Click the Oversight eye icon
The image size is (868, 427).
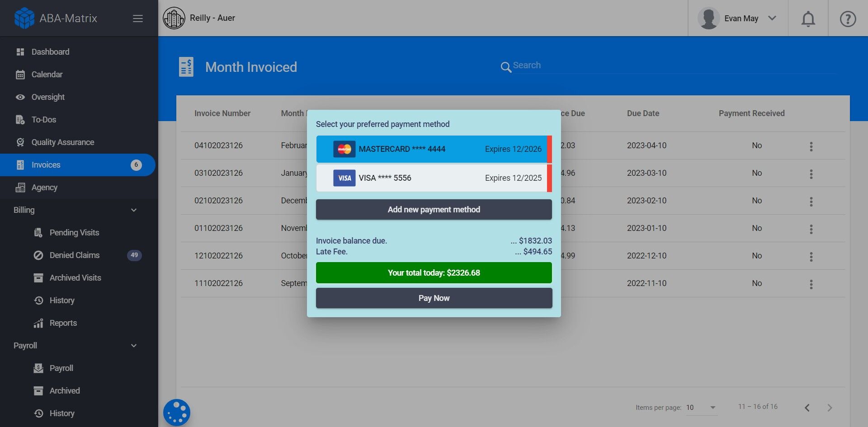coord(20,97)
